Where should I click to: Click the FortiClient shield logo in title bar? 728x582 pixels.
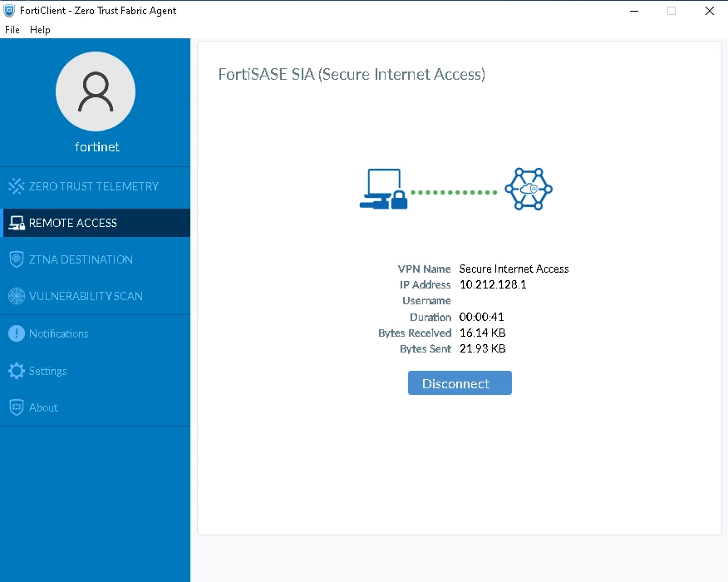coord(9,10)
